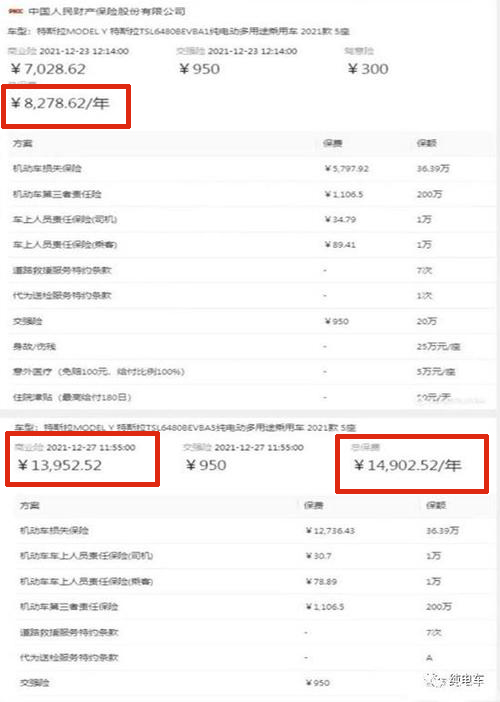Click the 純电车 watermark logo

pyautogui.click(x=454, y=681)
